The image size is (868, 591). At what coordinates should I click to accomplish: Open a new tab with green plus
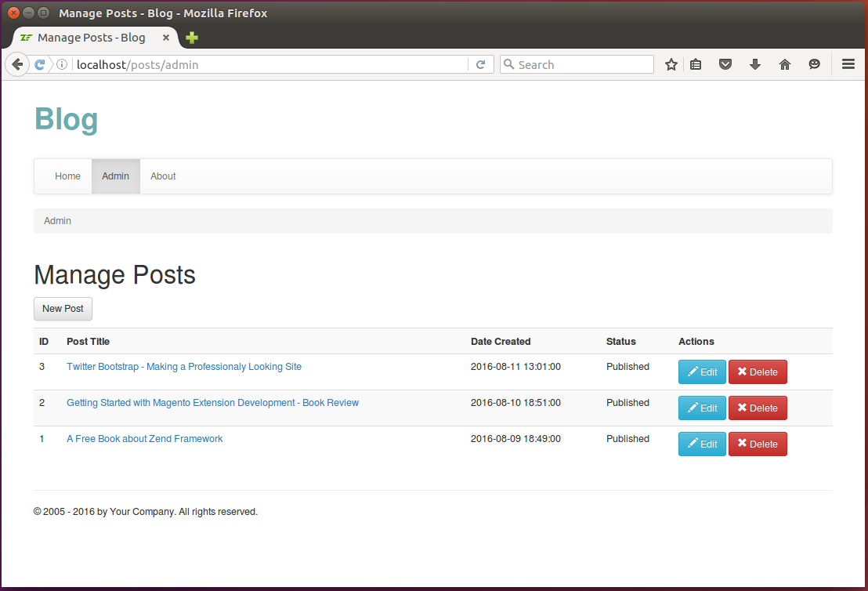pos(191,38)
